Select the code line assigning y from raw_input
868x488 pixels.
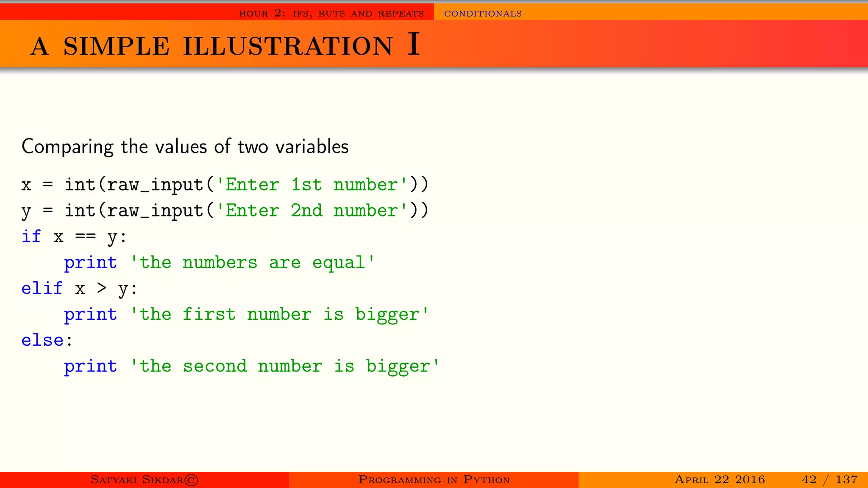[225, 211]
